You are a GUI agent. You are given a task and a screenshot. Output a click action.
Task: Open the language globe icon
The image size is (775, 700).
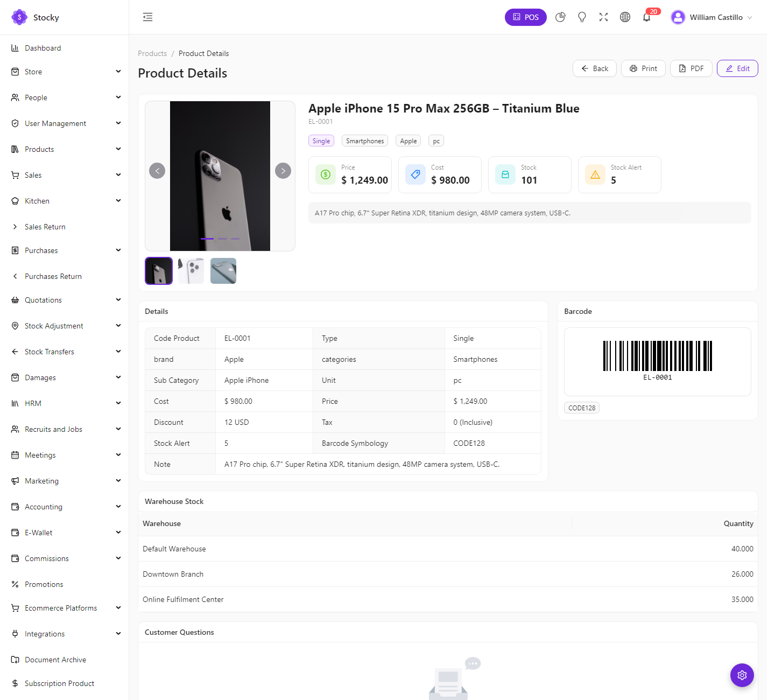pos(625,17)
